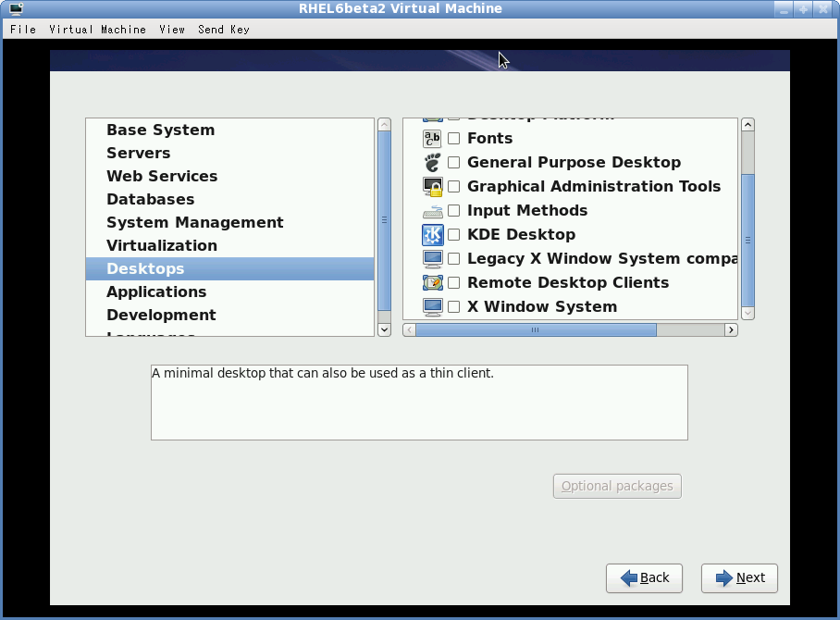This screenshot has width=840, height=620.
Task: Check the X Window System checkbox
Action: [453, 306]
